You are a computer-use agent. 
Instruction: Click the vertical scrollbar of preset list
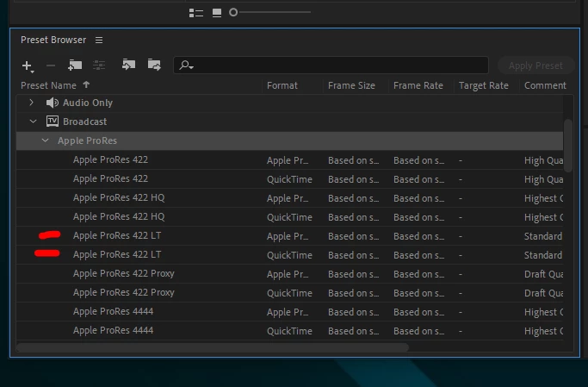click(x=568, y=146)
